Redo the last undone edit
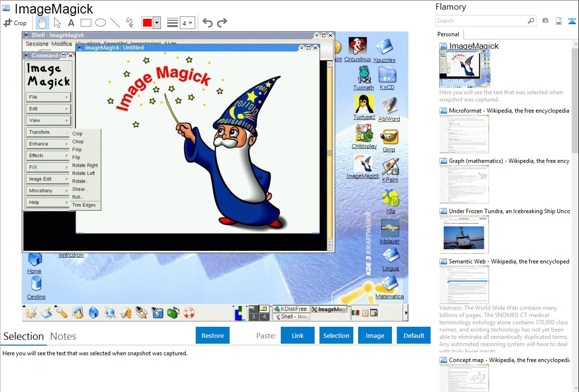This screenshot has width=579, height=392. [222, 23]
